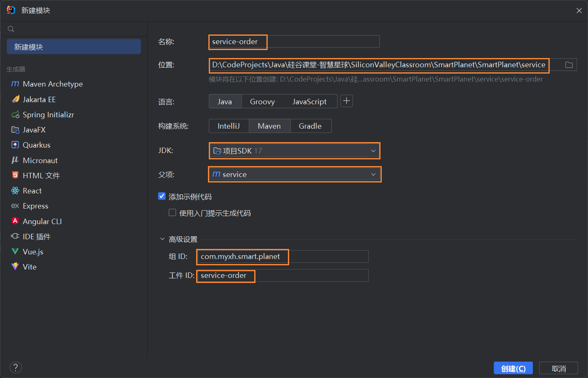Image resolution: width=588 pixels, height=378 pixels.
Task: Close the 新建模块 dialog
Action: click(579, 11)
